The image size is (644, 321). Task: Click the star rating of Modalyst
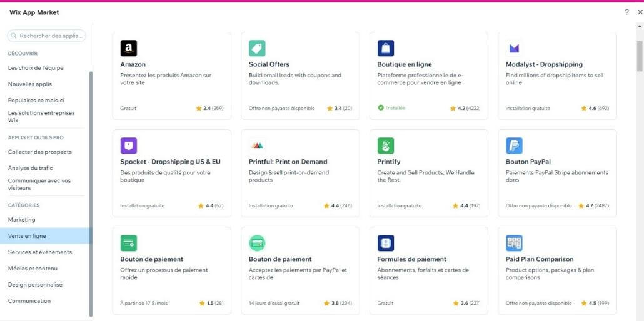(595, 109)
